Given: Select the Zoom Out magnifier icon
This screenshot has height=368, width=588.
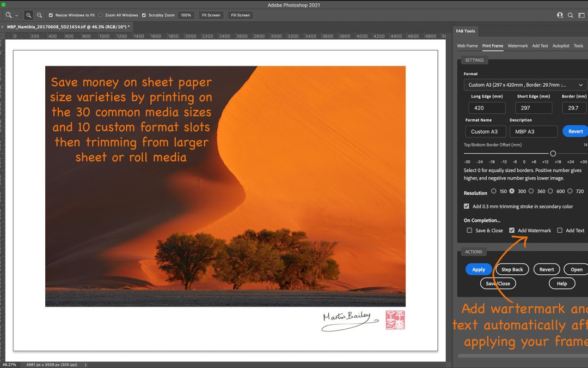Looking at the screenshot, I should point(39,15).
